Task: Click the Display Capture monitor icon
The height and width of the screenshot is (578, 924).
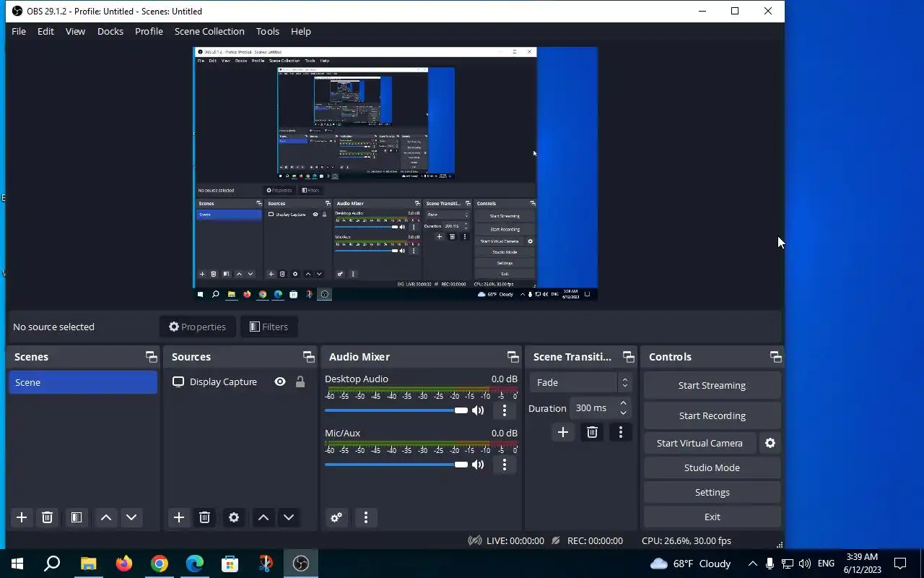Action: (178, 381)
